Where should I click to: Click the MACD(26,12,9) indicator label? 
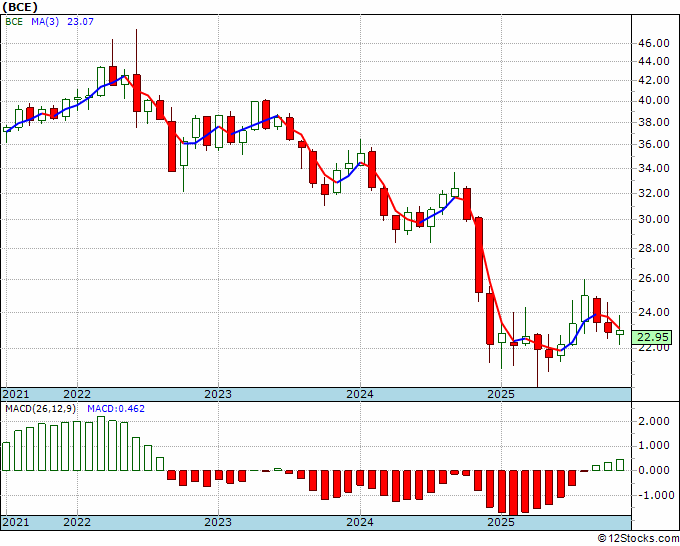click(41, 409)
